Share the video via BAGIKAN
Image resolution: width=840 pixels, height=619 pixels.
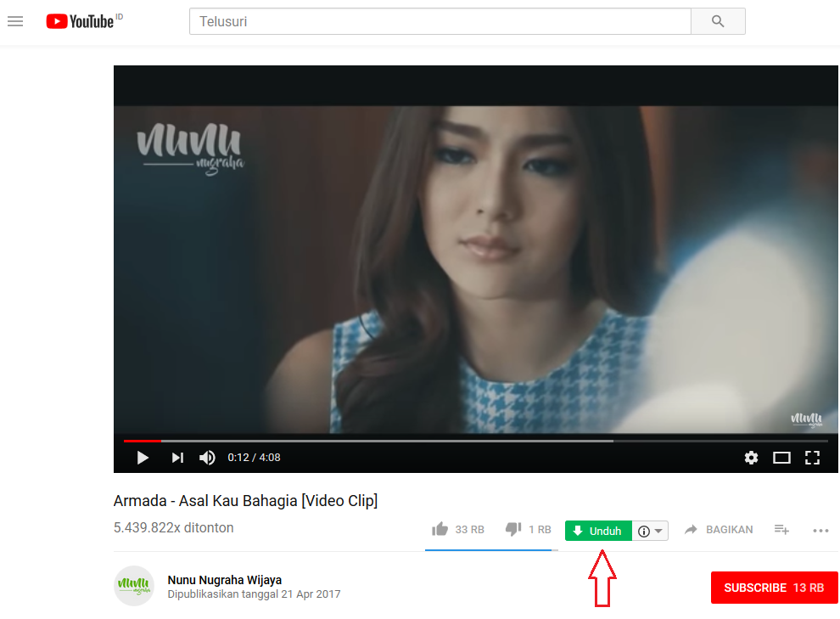coord(719,530)
